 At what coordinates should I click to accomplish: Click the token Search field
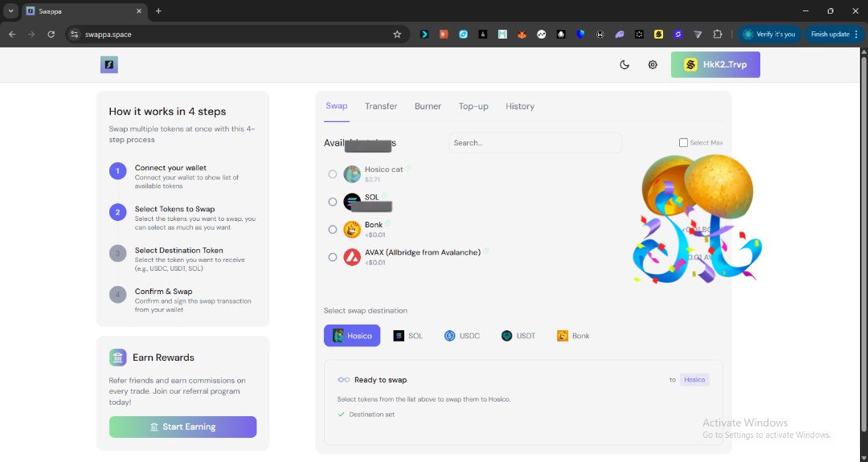click(x=534, y=143)
